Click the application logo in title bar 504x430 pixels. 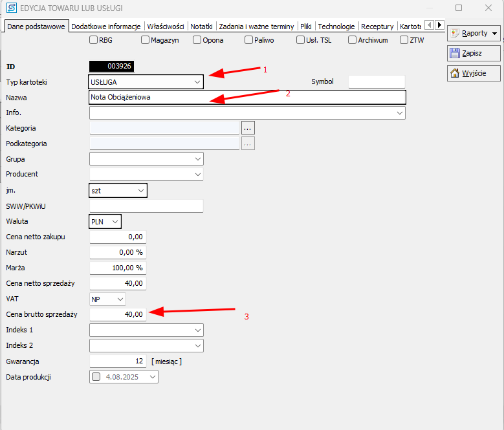[11, 8]
